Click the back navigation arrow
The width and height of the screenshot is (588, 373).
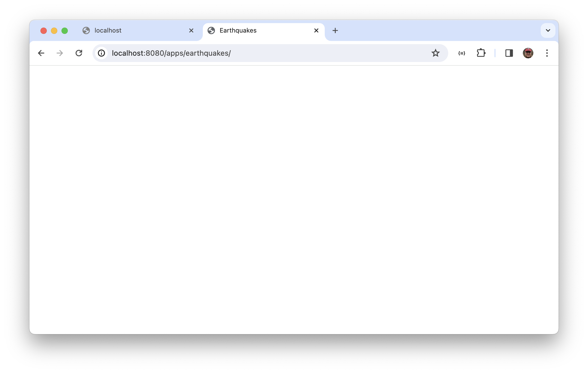(41, 53)
